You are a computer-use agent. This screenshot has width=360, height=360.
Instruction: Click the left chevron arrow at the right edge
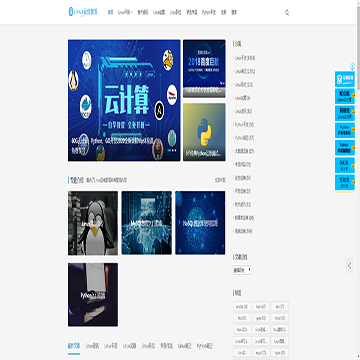pyautogui.click(x=349, y=265)
